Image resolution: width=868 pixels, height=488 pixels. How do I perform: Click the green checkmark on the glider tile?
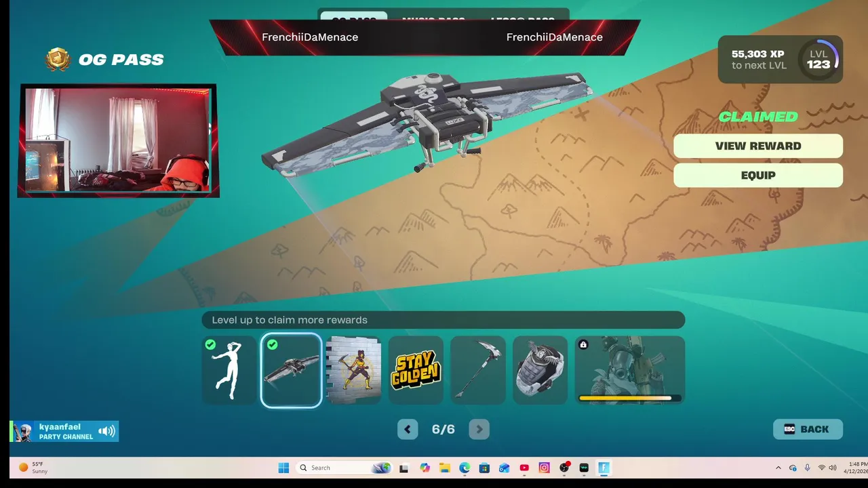pyautogui.click(x=272, y=345)
